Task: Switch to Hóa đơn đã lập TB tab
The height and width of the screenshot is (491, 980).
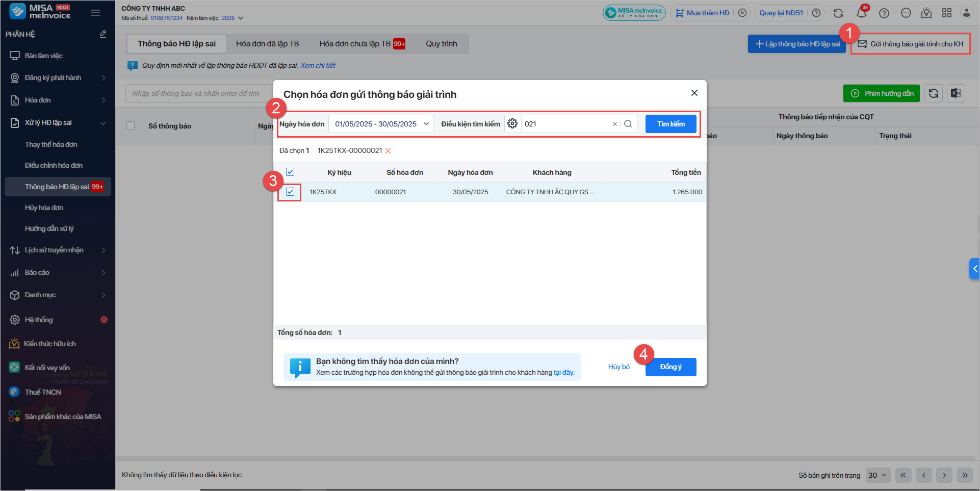Action: tap(267, 44)
